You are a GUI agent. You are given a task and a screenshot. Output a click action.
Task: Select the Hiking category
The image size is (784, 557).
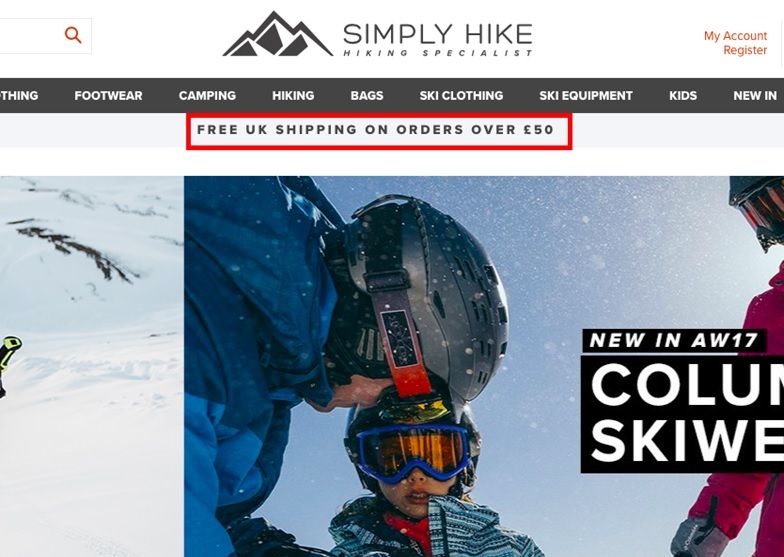coord(293,96)
